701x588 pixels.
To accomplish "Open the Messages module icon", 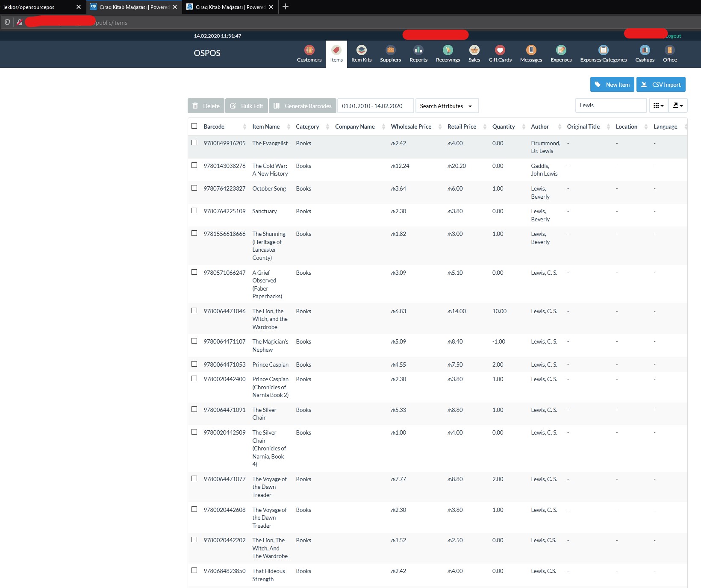I will 531,50.
